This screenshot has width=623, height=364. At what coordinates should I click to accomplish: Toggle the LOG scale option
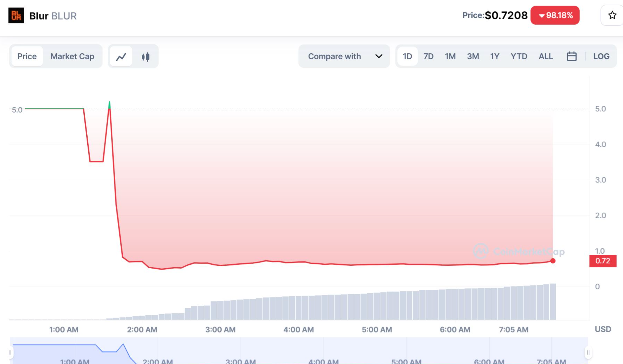click(x=601, y=56)
